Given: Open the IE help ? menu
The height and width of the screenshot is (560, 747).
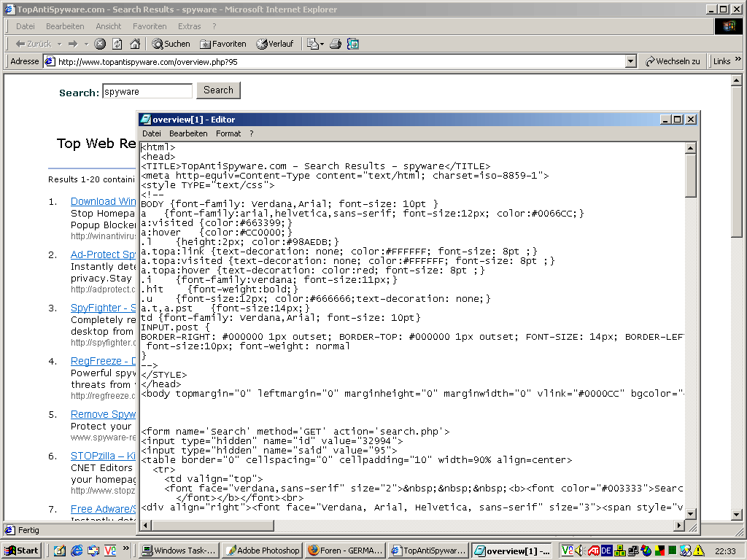Looking at the screenshot, I should coord(214,26).
